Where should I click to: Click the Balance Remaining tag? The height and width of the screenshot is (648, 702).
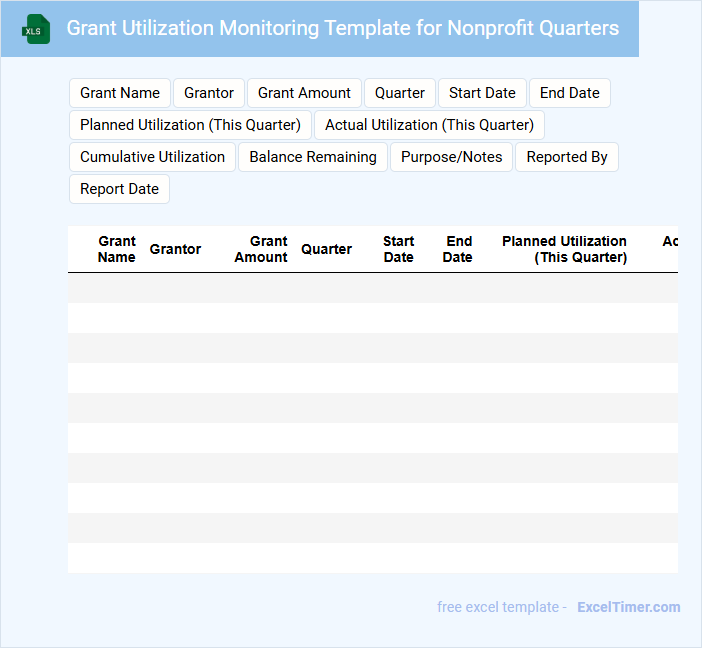pos(313,157)
